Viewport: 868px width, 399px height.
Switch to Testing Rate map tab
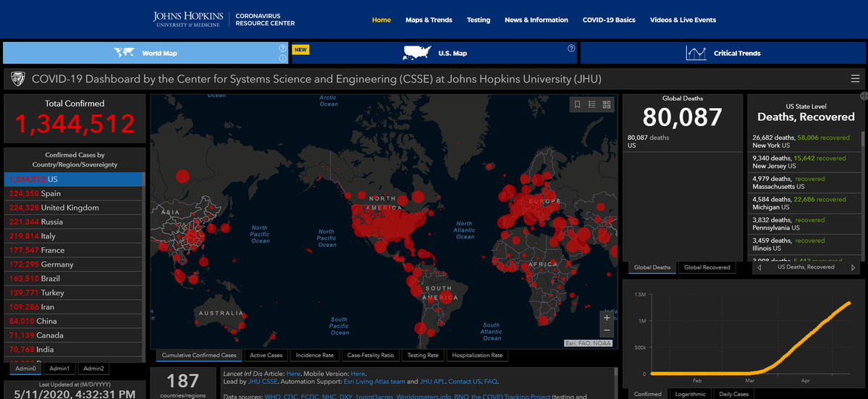422,356
